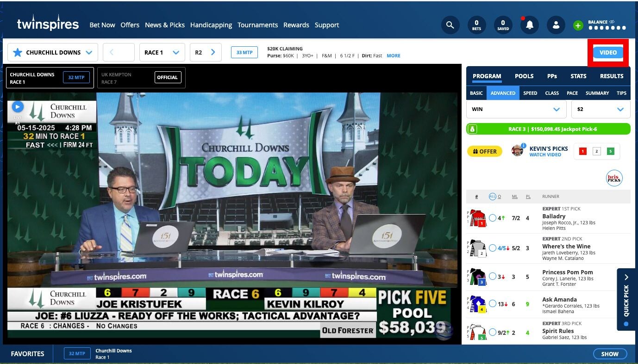Open the search magnifier icon
The width and height of the screenshot is (638, 364).
tap(450, 25)
